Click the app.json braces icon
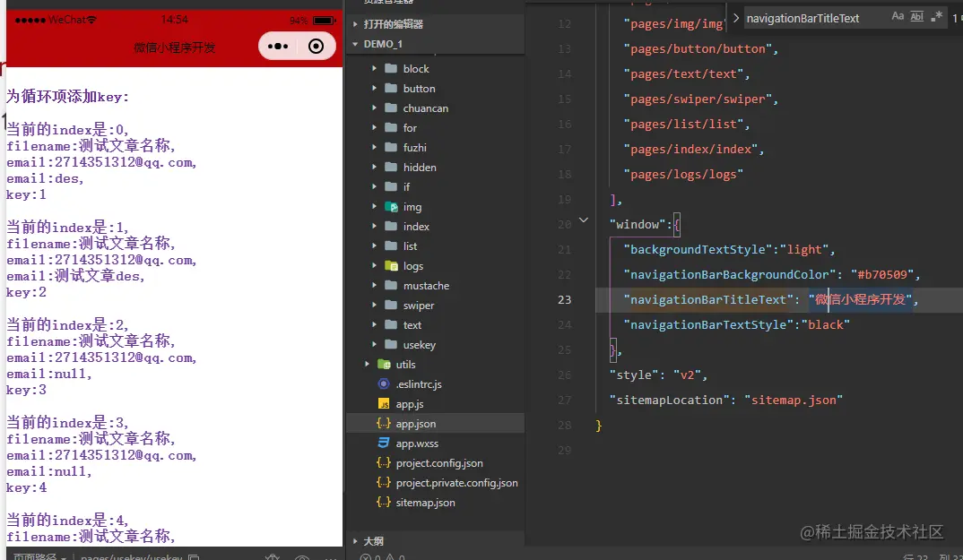 [x=384, y=423]
